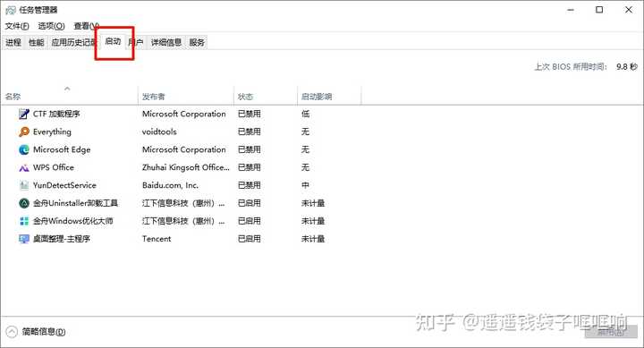Click 已禁用 status in Everything row
The image size is (644, 348).
tap(250, 132)
